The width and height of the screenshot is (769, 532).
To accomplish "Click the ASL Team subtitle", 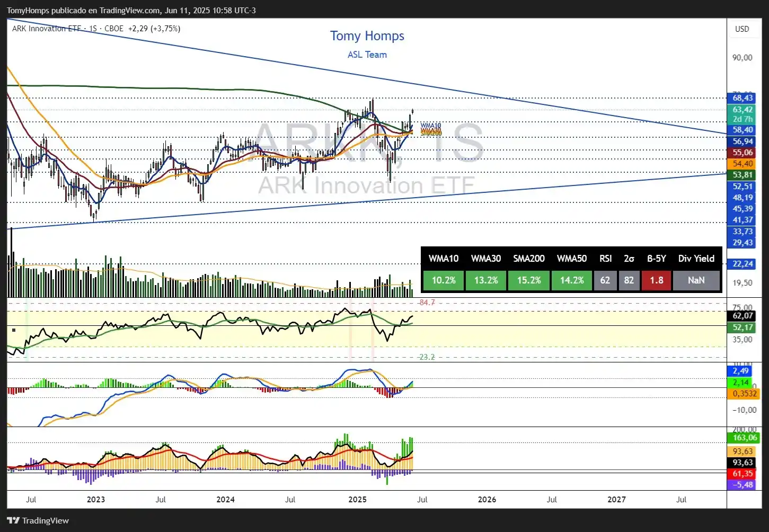I will tap(367, 55).
